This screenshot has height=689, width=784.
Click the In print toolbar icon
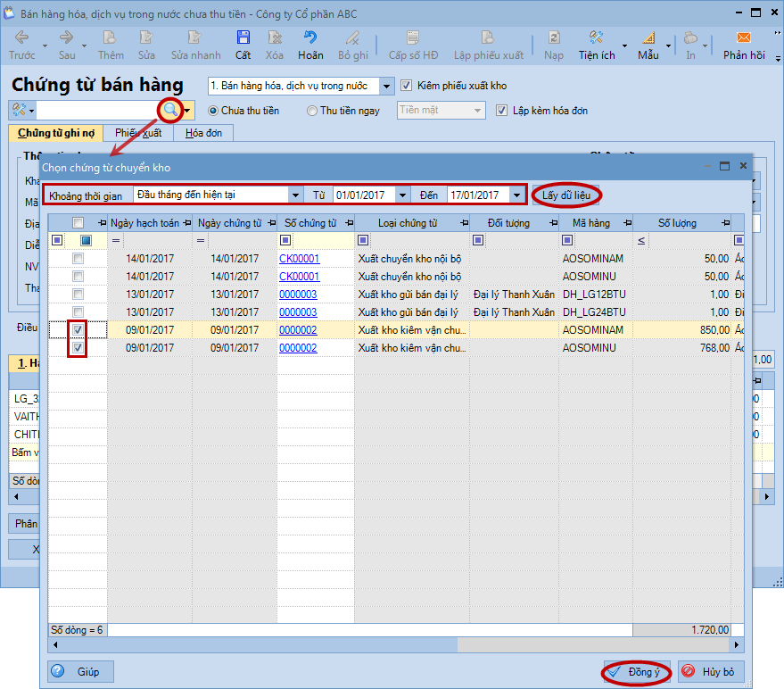[x=690, y=37]
